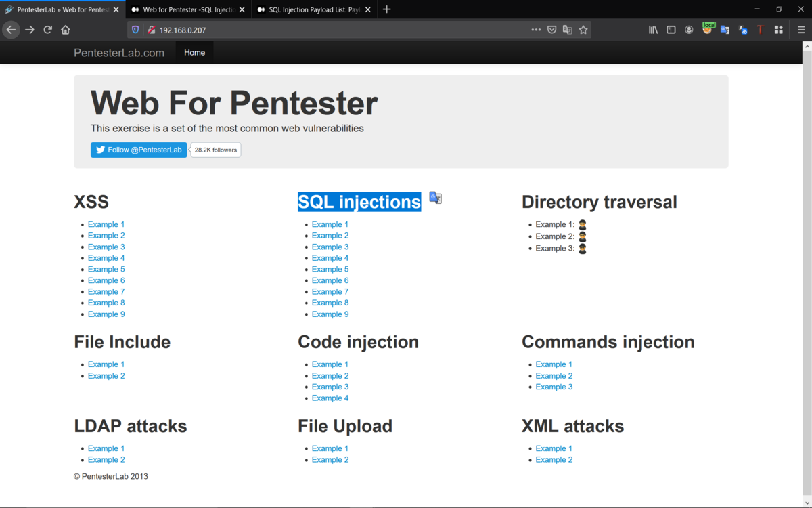Close the SQL Injection Payload List tab
The height and width of the screenshot is (508, 812).
click(368, 9)
